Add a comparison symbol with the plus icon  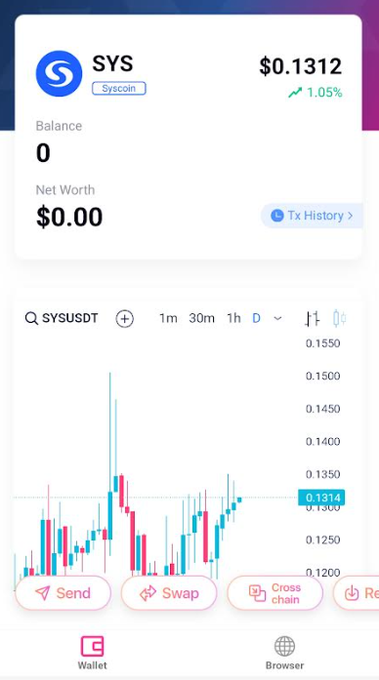[x=124, y=319]
